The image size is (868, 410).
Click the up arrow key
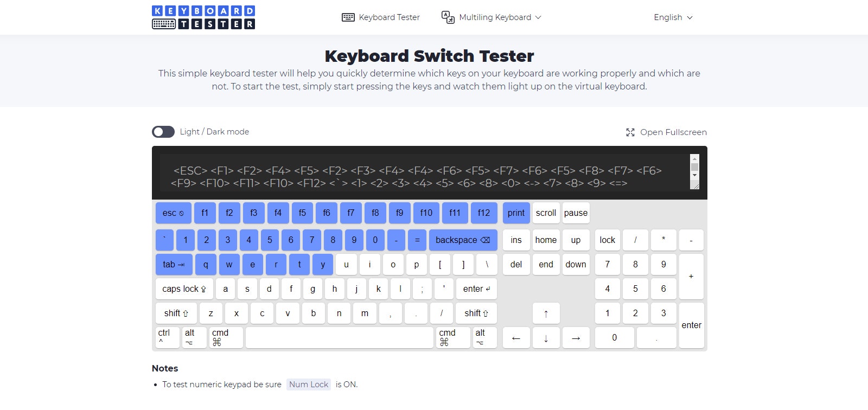[546, 313]
